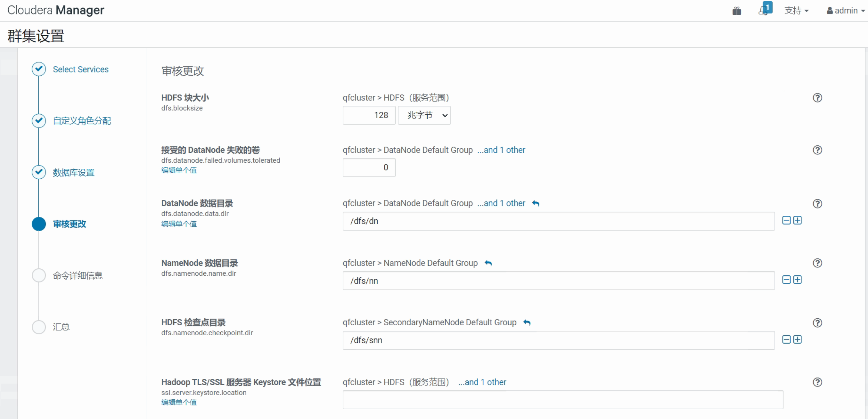Click revert arrow for DataNode data directory
The width and height of the screenshot is (868, 419).
coord(535,203)
